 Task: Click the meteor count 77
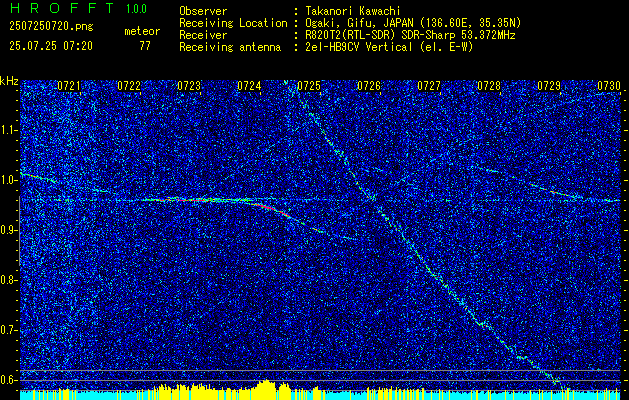(x=145, y=46)
